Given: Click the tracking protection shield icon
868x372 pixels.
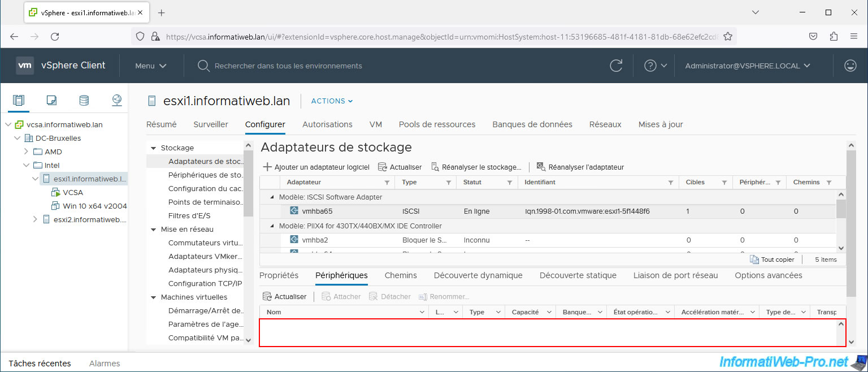Looking at the screenshot, I should (x=141, y=36).
